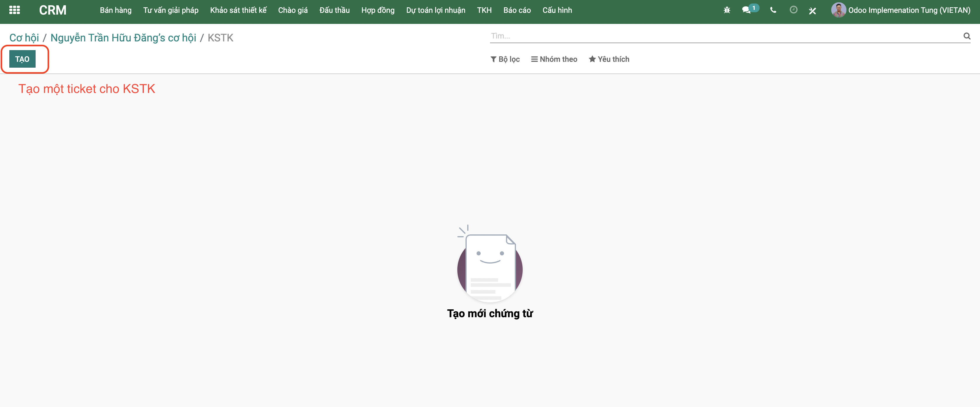The width and height of the screenshot is (980, 407).
Task: Expand the Nhóm theo group-by dropdown
Action: tap(554, 59)
